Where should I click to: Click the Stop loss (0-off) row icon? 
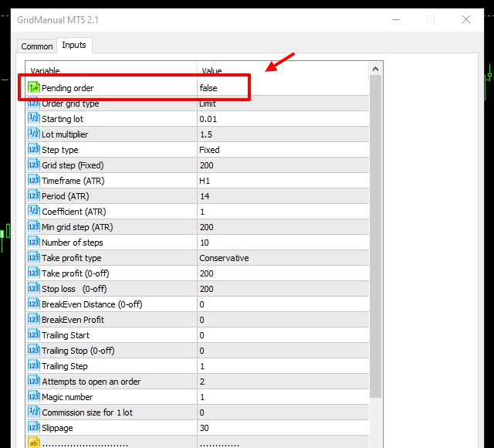[34, 288]
